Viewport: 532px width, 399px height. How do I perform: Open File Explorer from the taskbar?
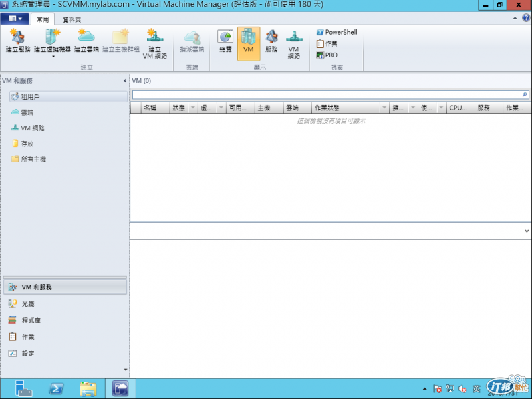tap(88, 389)
